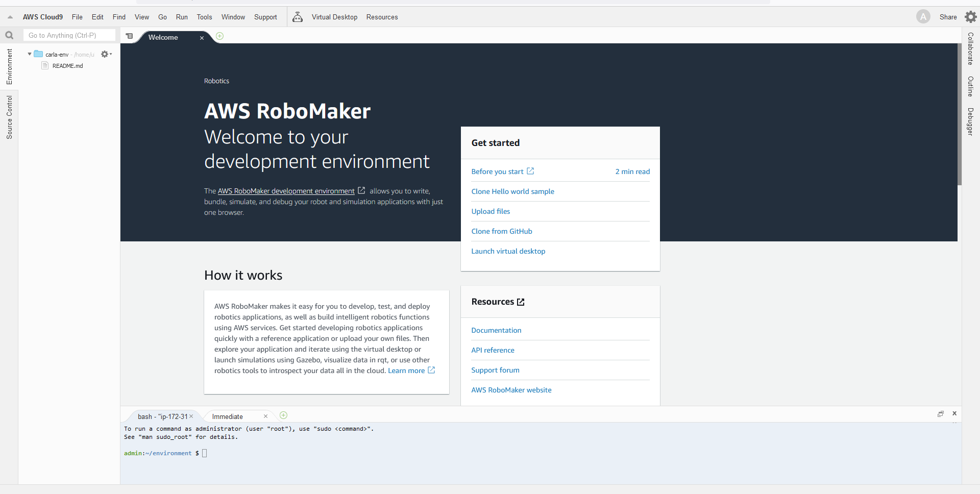Screen dimensions: 980x494
Task: Open the Environment side panel
Action: pos(9,66)
